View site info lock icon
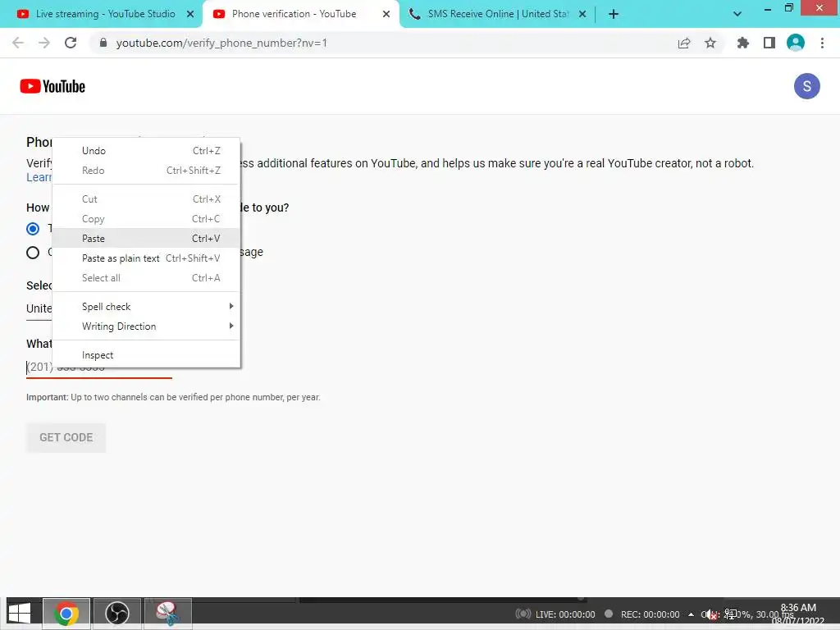This screenshot has width=840, height=630. coord(103,43)
